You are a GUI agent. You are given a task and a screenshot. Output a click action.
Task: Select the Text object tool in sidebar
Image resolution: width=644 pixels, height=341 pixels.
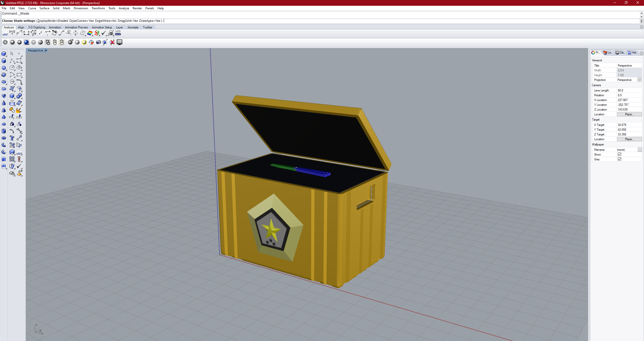pyautogui.click(x=12, y=138)
